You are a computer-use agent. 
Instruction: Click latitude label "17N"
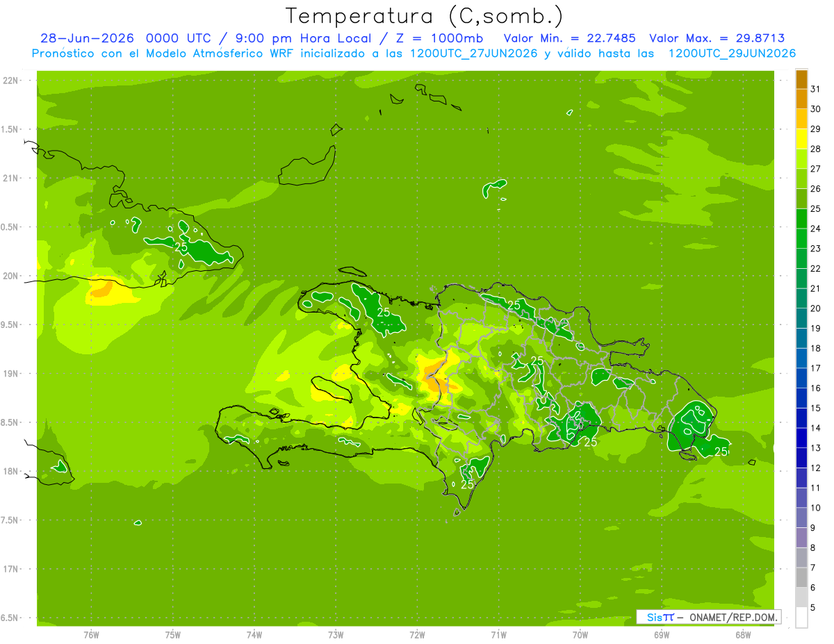12,569
